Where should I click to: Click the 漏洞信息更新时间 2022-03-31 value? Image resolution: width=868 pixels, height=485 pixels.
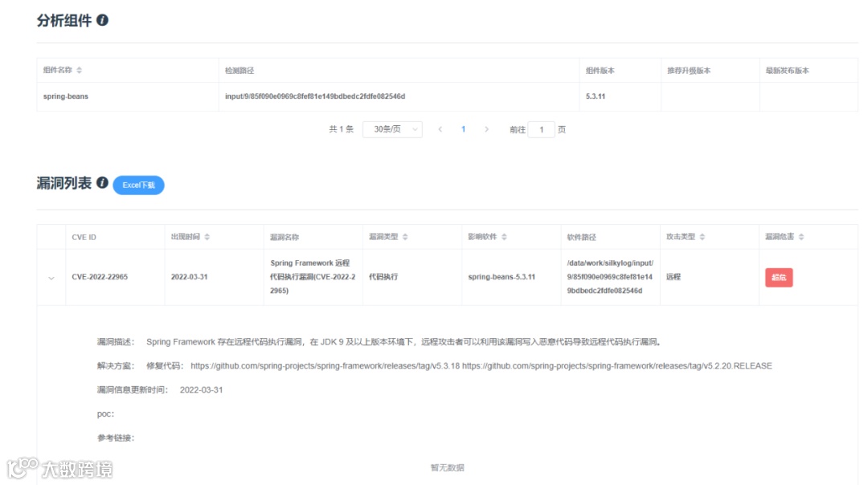[201, 390]
